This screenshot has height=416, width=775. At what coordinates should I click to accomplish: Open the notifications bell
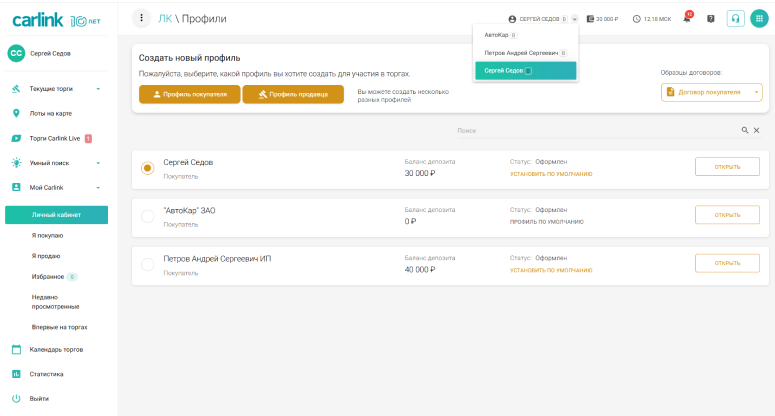click(687, 18)
